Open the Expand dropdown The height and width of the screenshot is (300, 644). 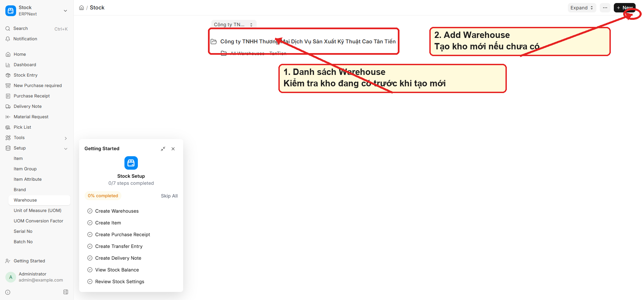(x=582, y=8)
